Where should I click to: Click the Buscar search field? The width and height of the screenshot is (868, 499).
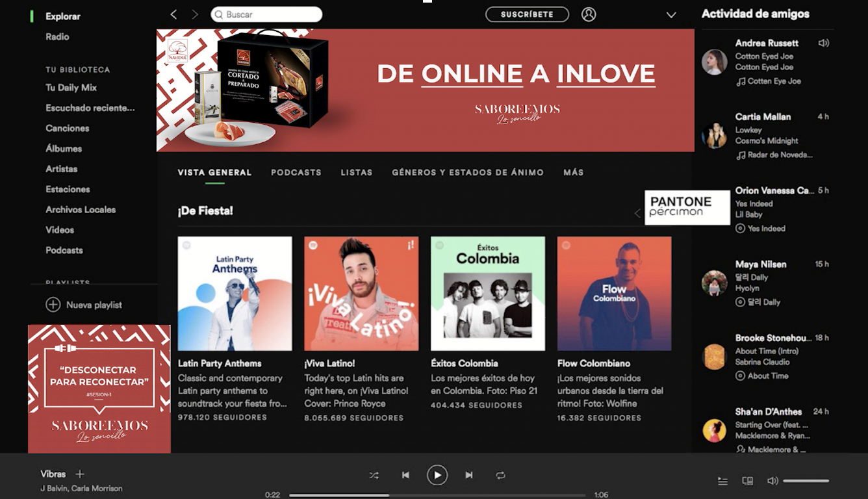(x=266, y=14)
